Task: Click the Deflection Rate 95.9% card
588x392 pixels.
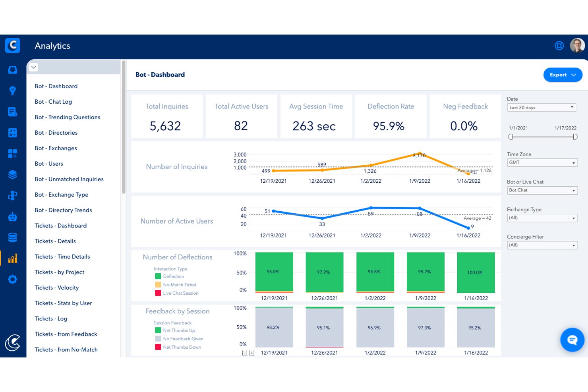Action: click(391, 116)
